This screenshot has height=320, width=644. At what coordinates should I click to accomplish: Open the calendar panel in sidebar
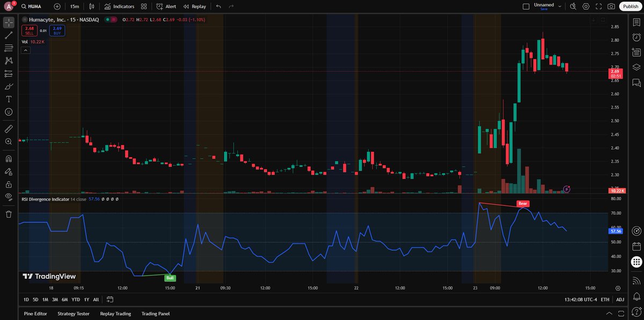click(x=636, y=246)
